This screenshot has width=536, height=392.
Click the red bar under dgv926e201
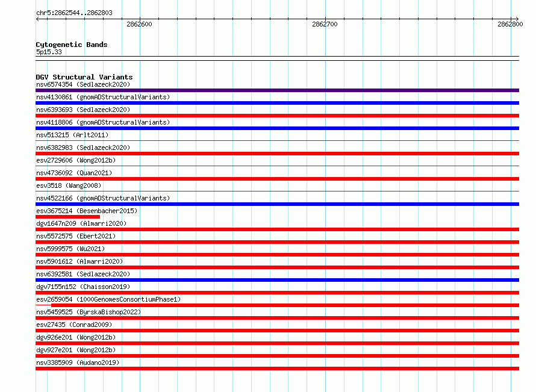(277, 343)
